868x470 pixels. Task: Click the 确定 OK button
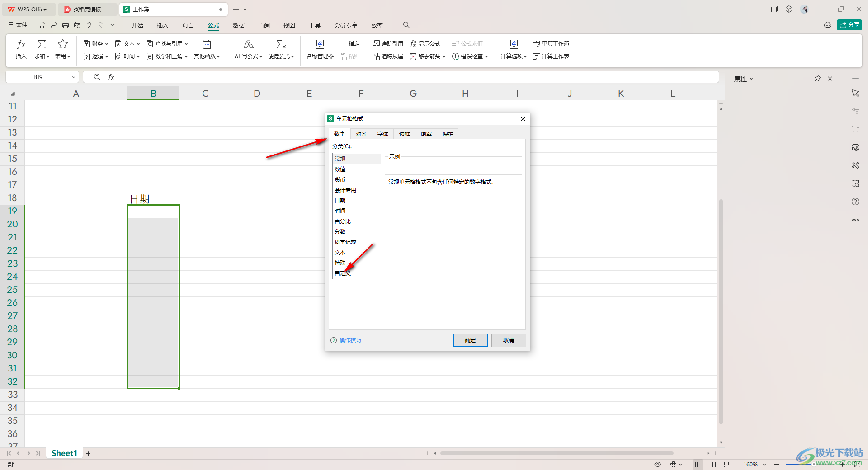click(470, 340)
